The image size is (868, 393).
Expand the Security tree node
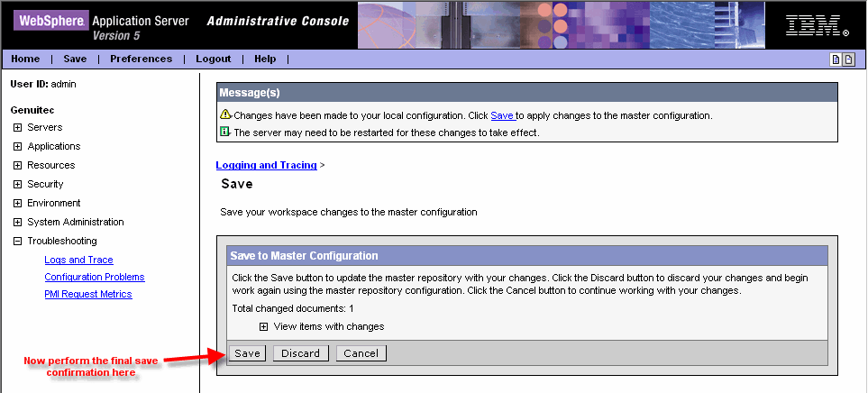pos(18,184)
